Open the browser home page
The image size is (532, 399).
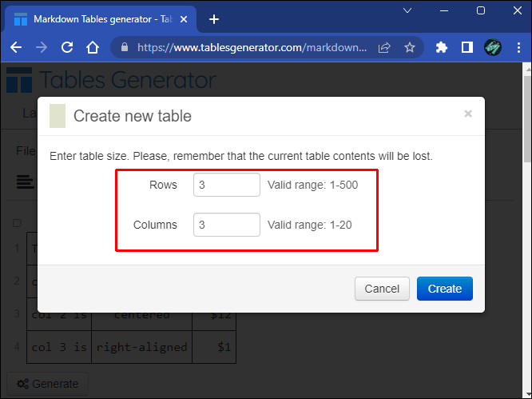coord(93,47)
